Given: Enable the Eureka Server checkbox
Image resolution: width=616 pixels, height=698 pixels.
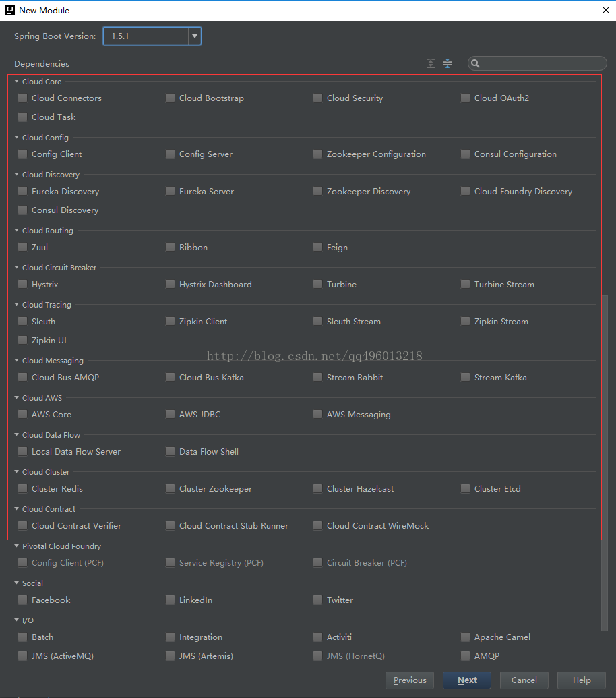Looking at the screenshot, I should (x=170, y=191).
